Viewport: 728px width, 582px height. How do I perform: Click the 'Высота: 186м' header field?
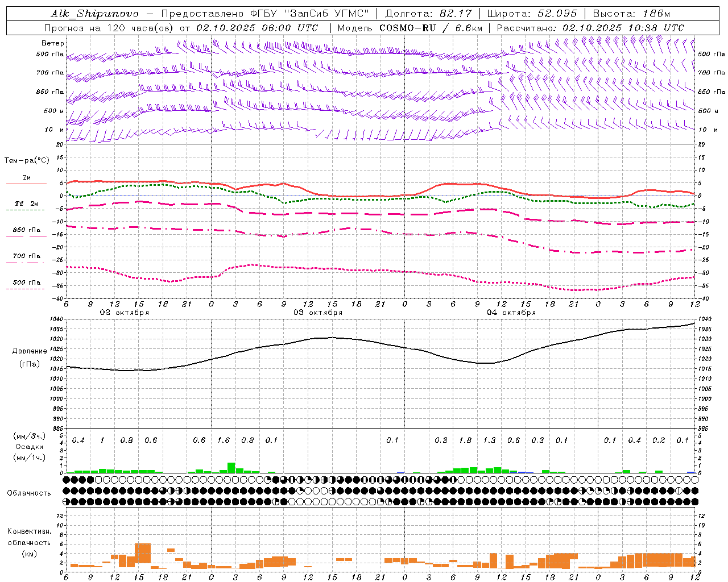(631, 14)
